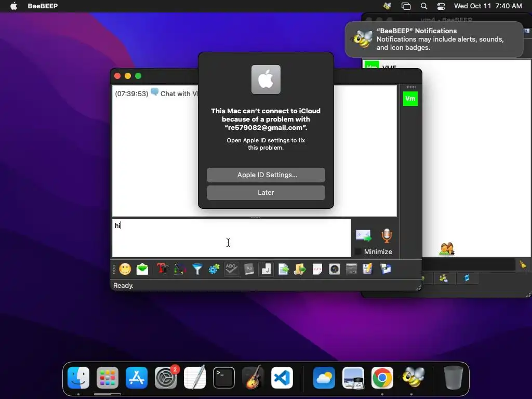Open Launchpad from the Dock
Screen dimensions: 532x399
pyautogui.click(x=108, y=378)
